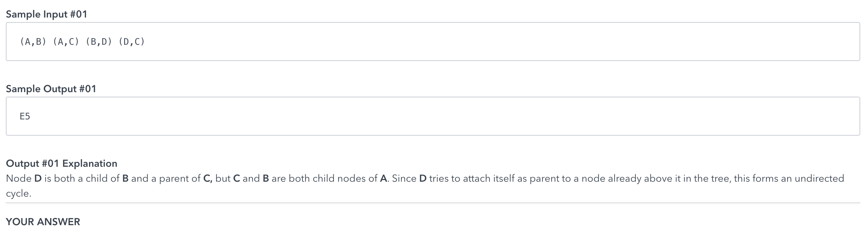Click bold B after 'child of'

pyautogui.click(x=125, y=178)
